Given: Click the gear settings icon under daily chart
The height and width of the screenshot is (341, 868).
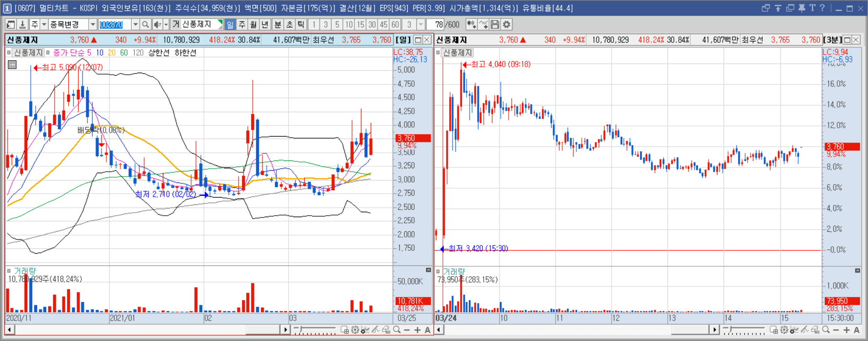Looking at the screenshot, I should click(x=355, y=330).
